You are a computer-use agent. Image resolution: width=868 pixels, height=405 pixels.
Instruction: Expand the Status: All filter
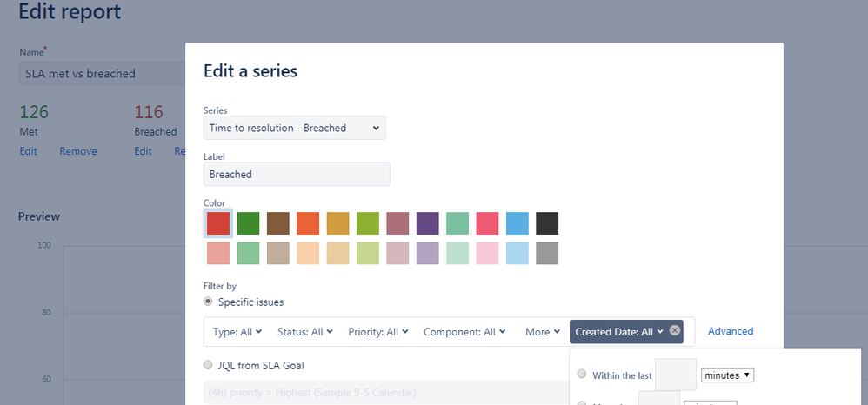coord(305,332)
